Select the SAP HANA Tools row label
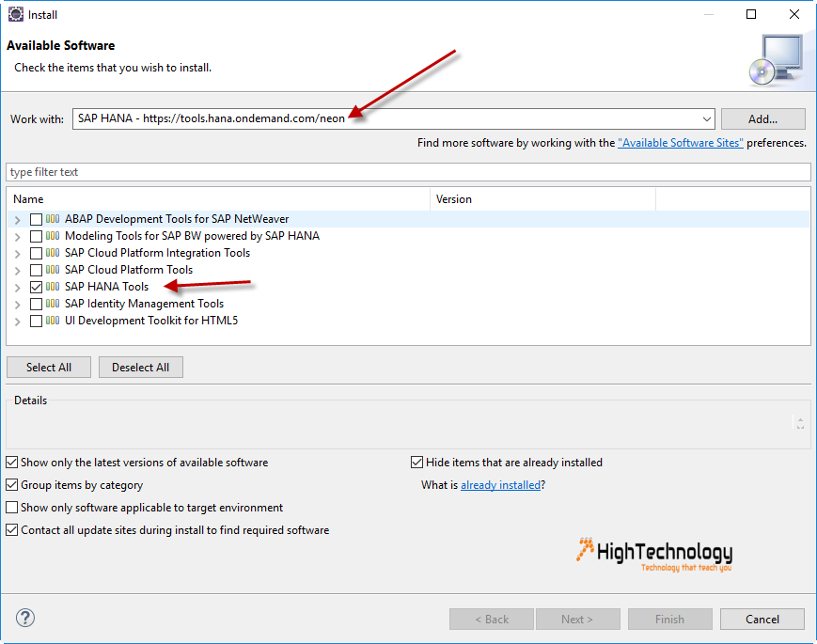Screen dimensions: 817x644 coord(106,287)
